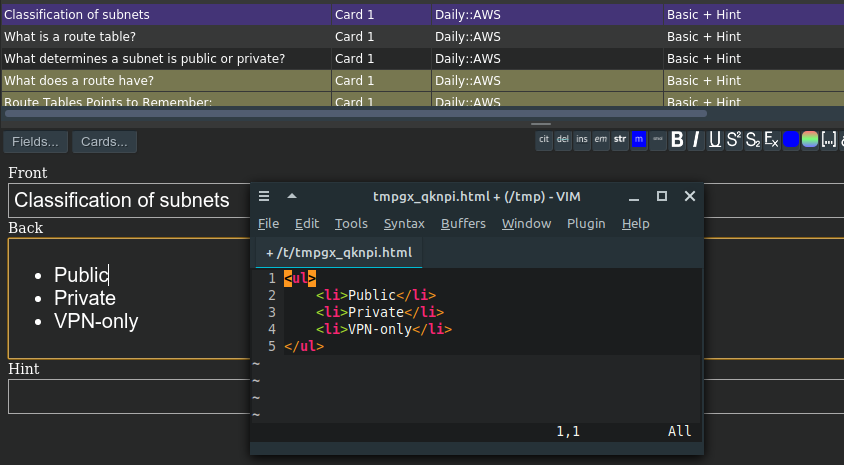The image size is (844, 465).
Task: Click the 'cit' tag button
Action: pyautogui.click(x=544, y=140)
